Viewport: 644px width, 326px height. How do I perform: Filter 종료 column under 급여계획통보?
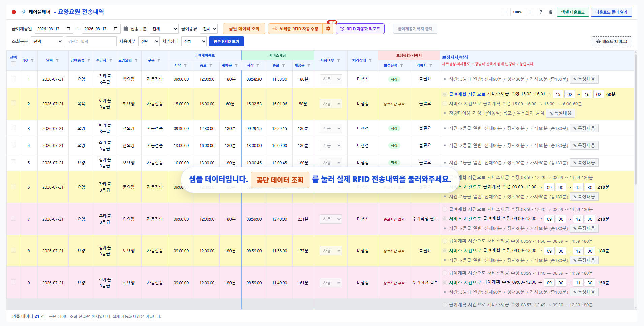pos(211,65)
